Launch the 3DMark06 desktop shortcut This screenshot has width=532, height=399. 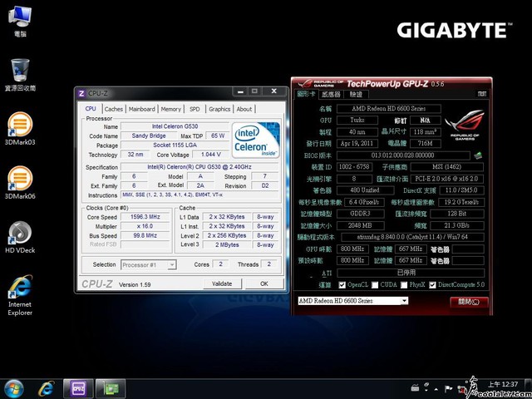click(20, 183)
